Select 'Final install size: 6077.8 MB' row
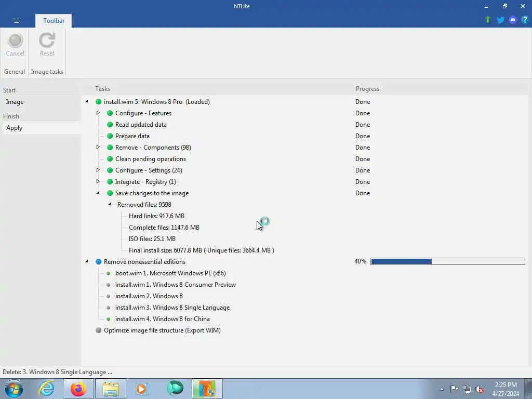532x399 pixels. [201, 250]
